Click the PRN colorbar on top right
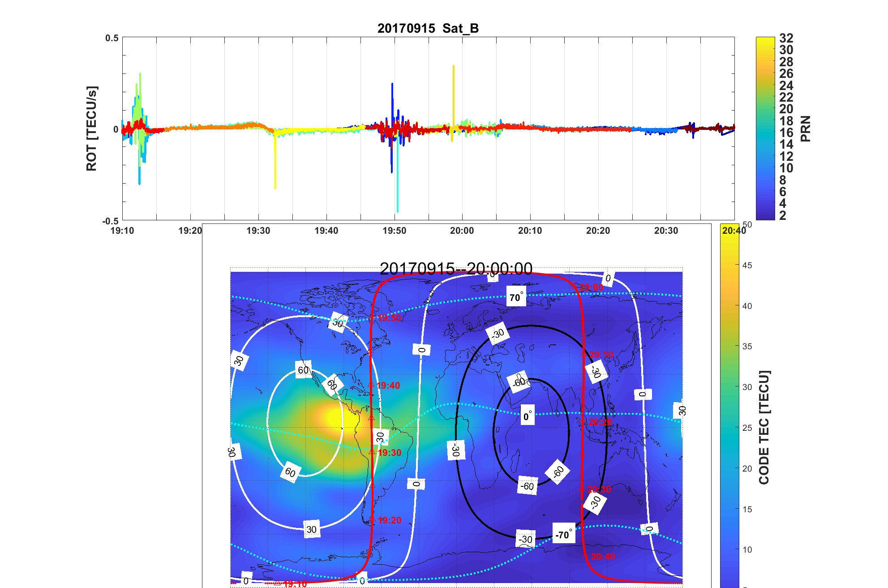The width and height of the screenshot is (888, 588). tap(765, 128)
